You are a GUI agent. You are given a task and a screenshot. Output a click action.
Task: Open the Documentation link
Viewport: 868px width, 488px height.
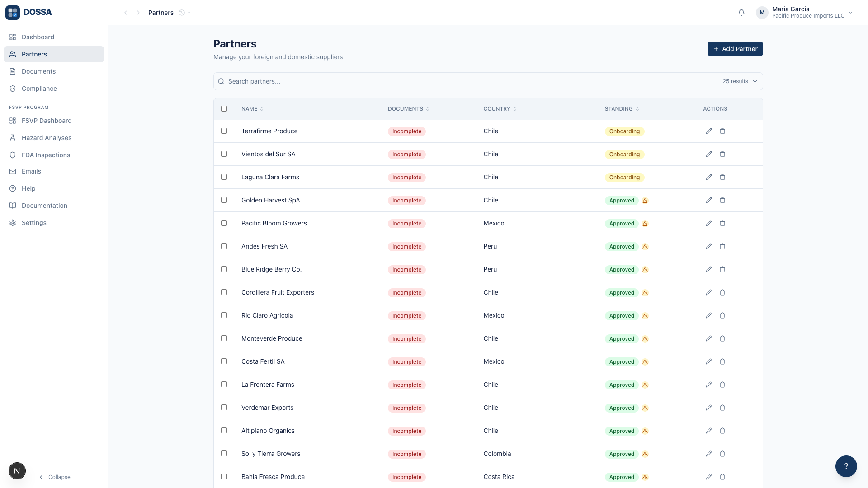(54, 206)
